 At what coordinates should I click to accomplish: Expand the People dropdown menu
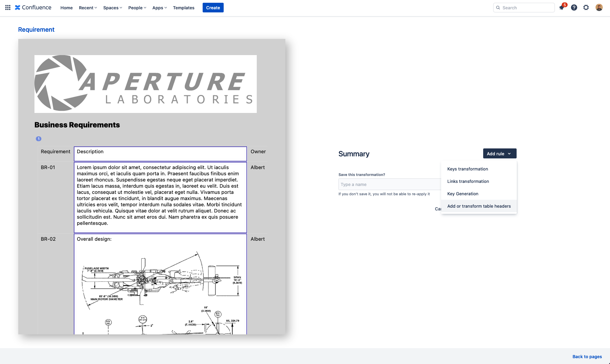137,8
